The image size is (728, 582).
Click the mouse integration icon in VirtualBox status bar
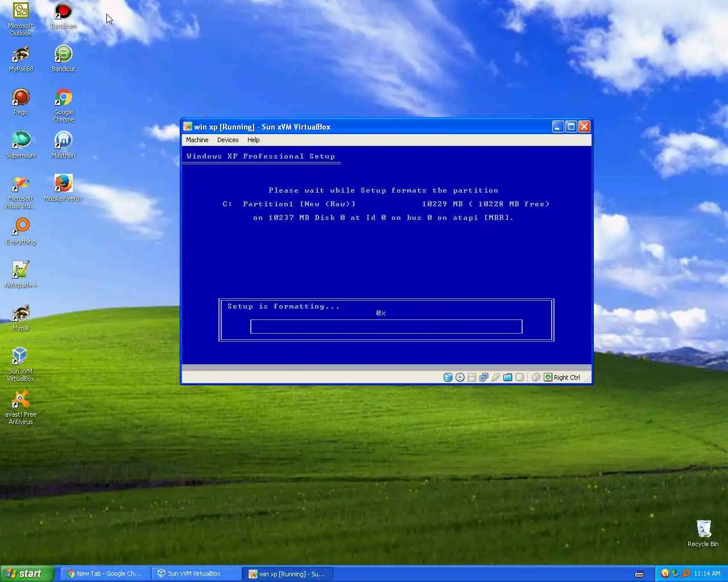point(536,377)
